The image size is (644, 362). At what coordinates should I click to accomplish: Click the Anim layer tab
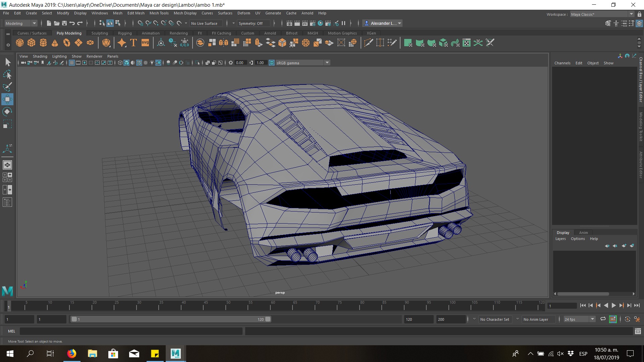click(x=583, y=233)
